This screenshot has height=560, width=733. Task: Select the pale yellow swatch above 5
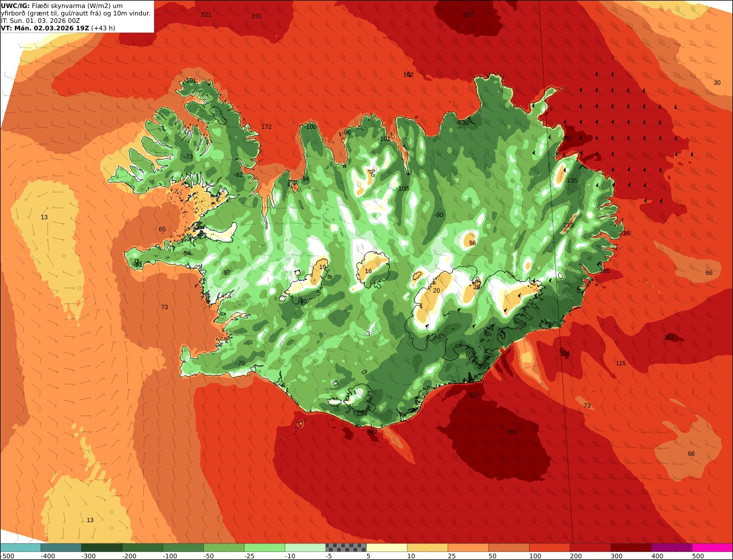pos(387,547)
